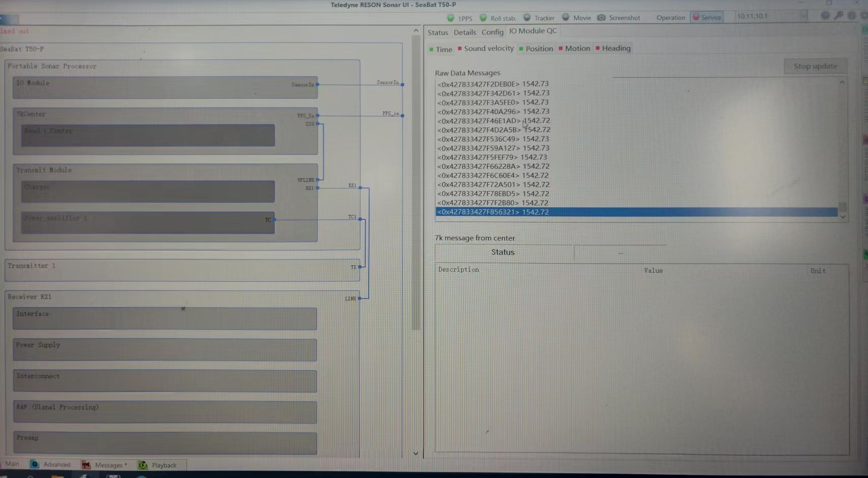Click the Status header in 7k message
Viewport: 868px width, 478px height.
[x=503, y=252]
